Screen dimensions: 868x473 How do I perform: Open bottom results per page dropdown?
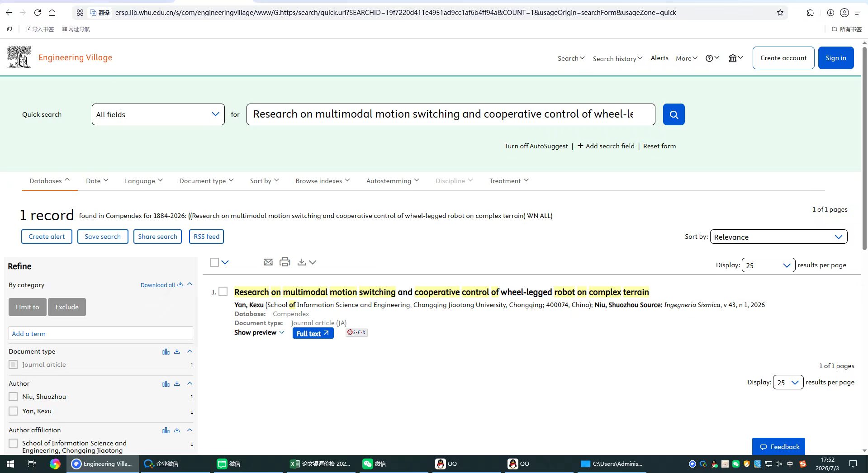pos(788,382)
